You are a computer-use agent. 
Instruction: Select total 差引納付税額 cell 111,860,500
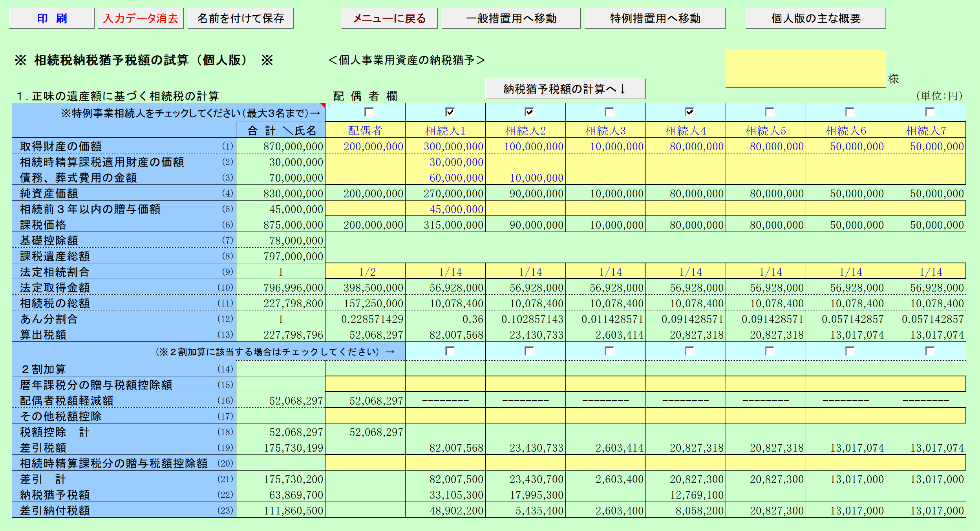(x=281, y=510)
